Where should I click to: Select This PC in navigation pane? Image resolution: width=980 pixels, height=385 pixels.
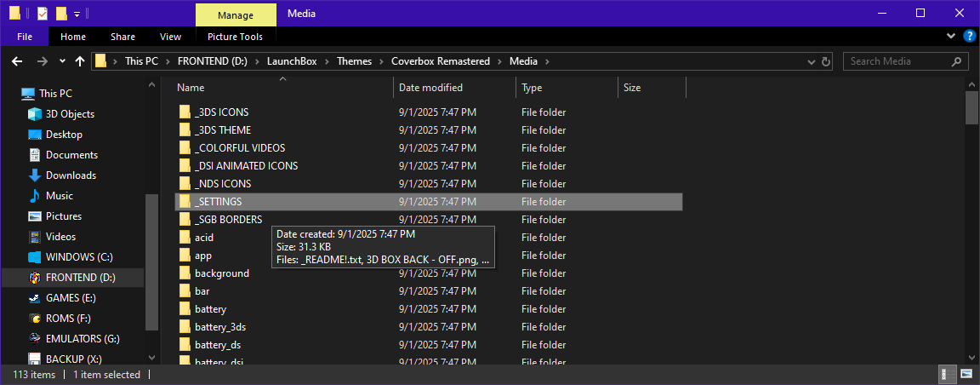55,94
